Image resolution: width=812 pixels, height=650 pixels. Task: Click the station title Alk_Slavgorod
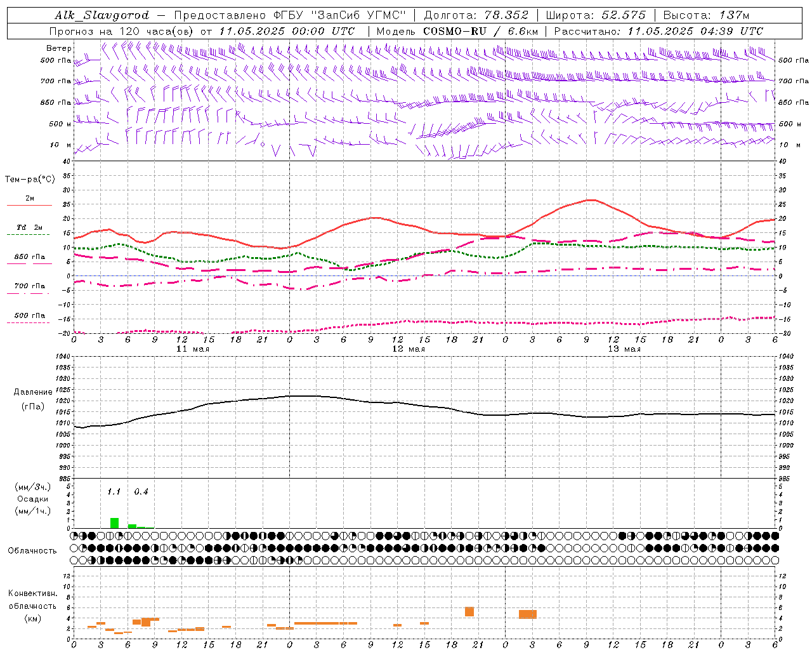pos(102,15)
